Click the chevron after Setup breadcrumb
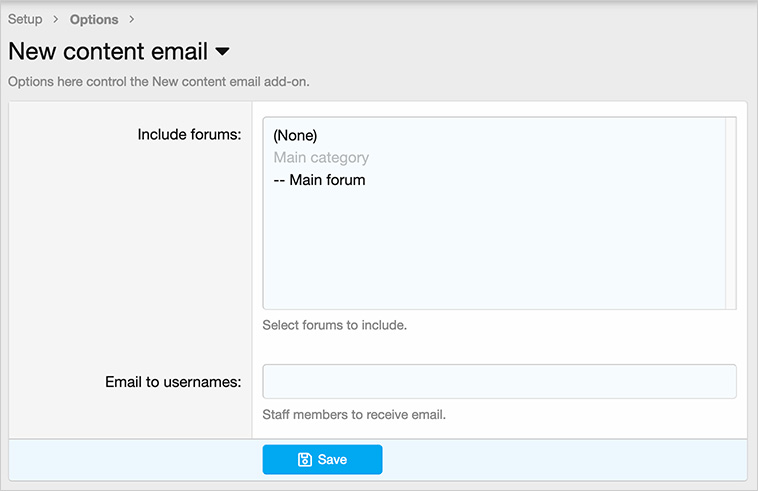This screenshot has height=491, width=758. [56, 19]
